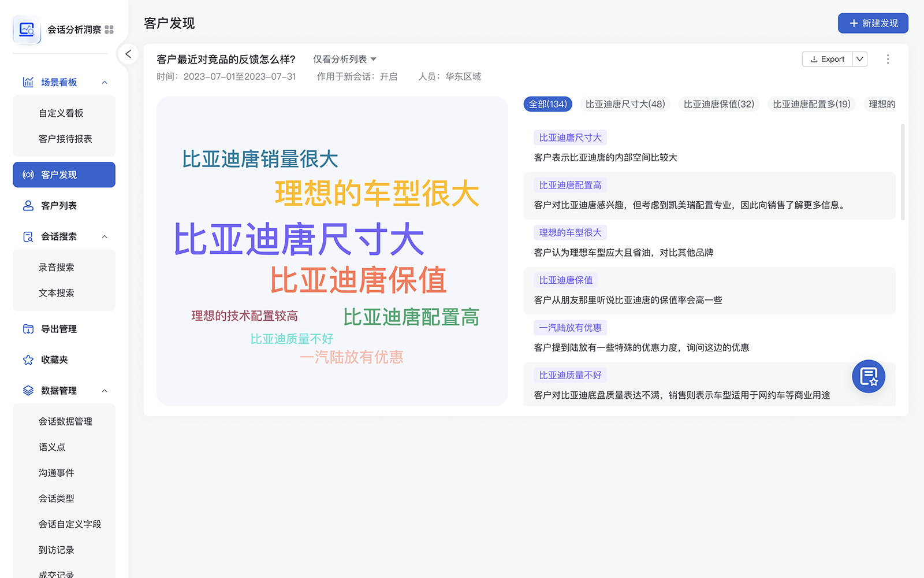
Task: Collapse the 会话搜索 section chevron
Action: tap(105, 236)
